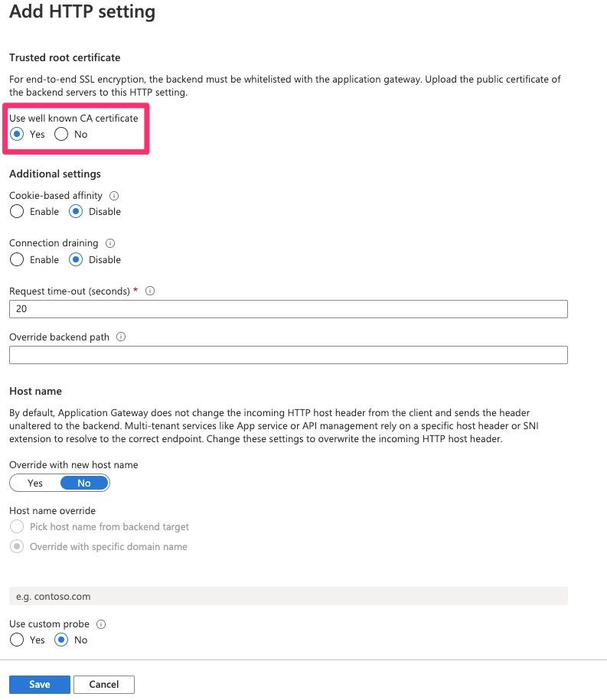The image size is (607, 700).
Task: Click the Use custom probe info icon
Action: [101, 624]
